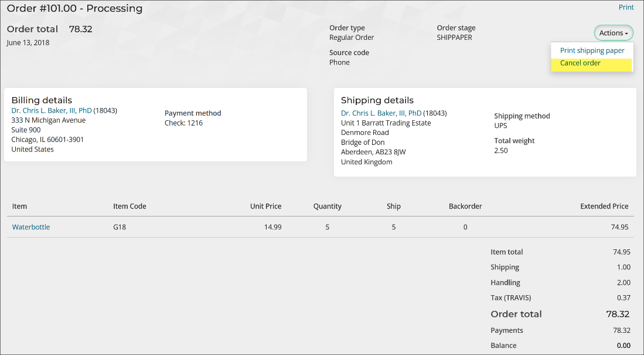Click the Quantity column header

pos(327,206)
